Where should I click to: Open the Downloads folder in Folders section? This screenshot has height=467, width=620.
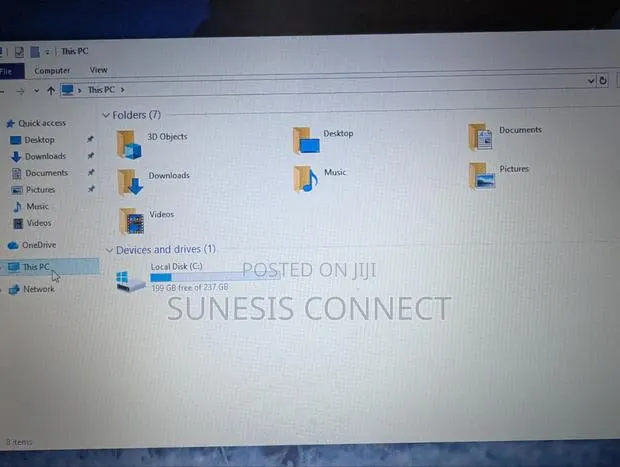coord(130,182)
